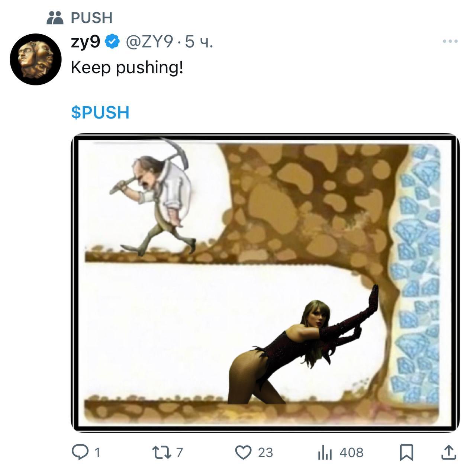Bookmark this post
The width and height of the screenshot is (470, 476).
406,452
